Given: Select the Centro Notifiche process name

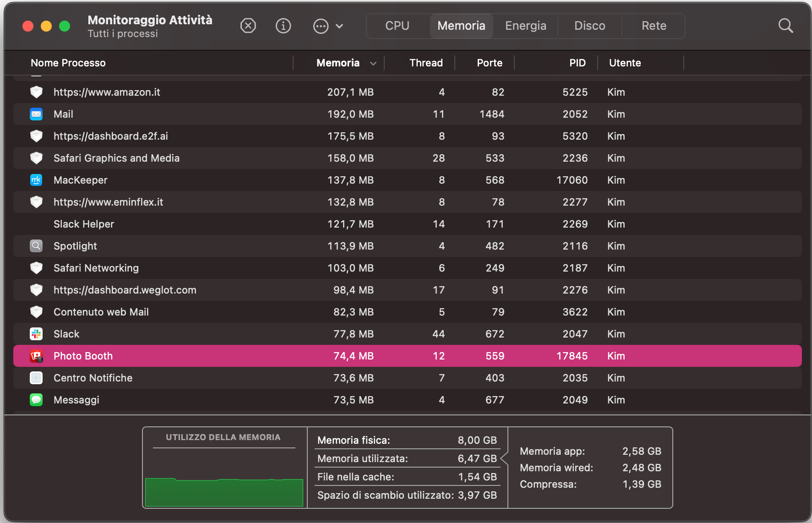Looking at the screenshot, I should 93,378.
